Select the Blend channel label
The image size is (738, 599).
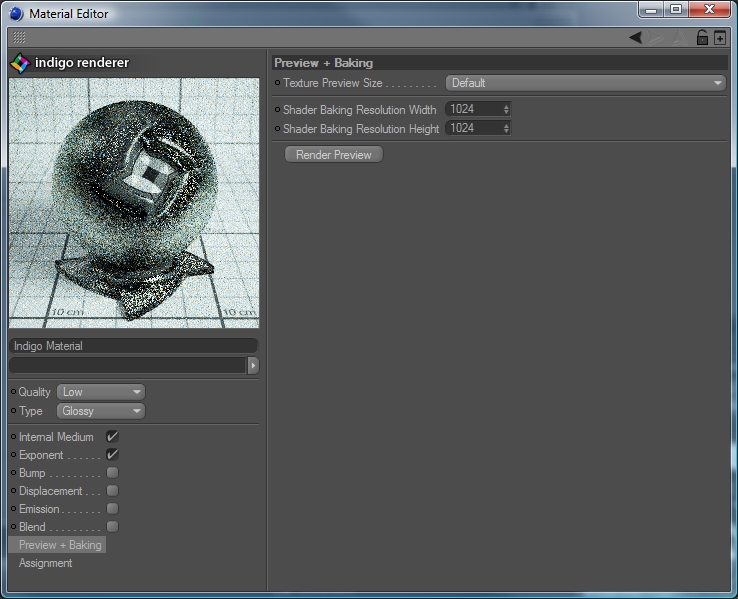tap(32, 527)
